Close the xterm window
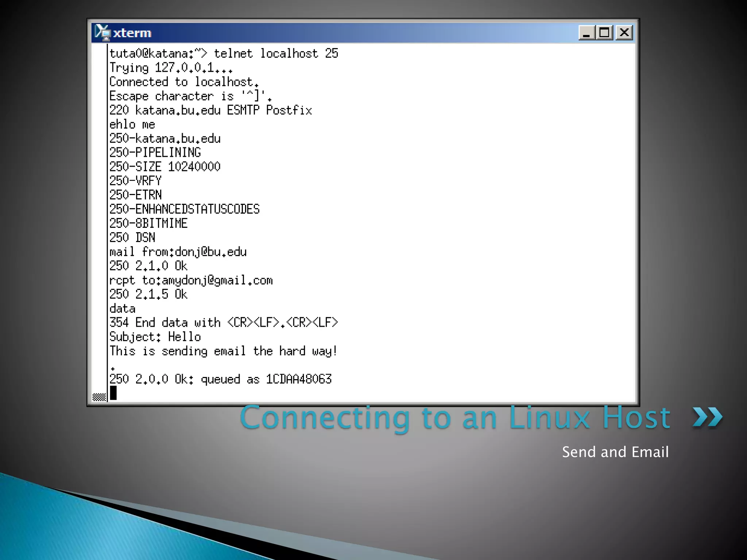The width and height of the screenshot is (747, 560). 624,33
